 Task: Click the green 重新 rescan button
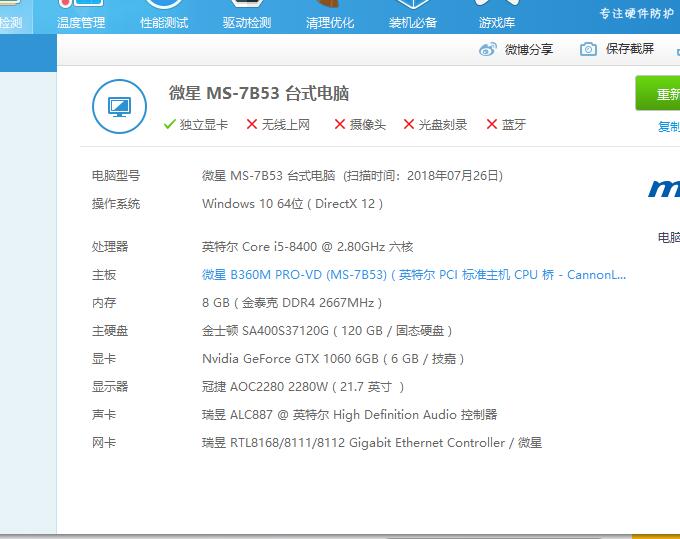click(658, 93)
